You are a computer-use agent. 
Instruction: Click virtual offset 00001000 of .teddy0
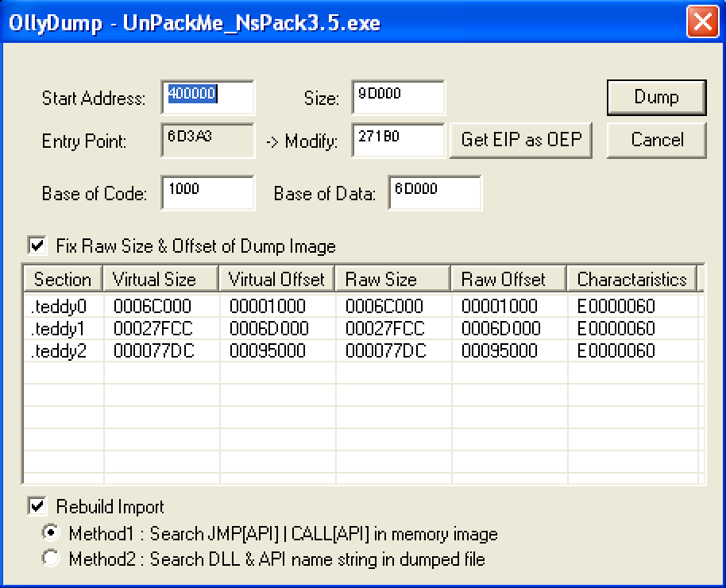pos(268,306)
